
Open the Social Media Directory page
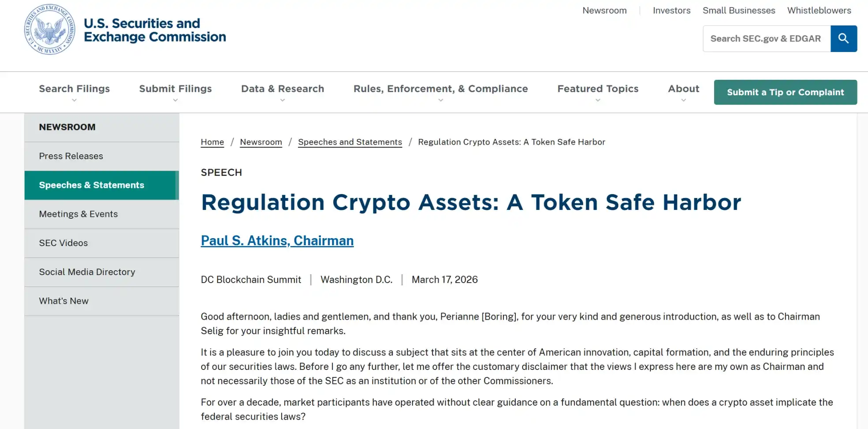tap(87, 272)
